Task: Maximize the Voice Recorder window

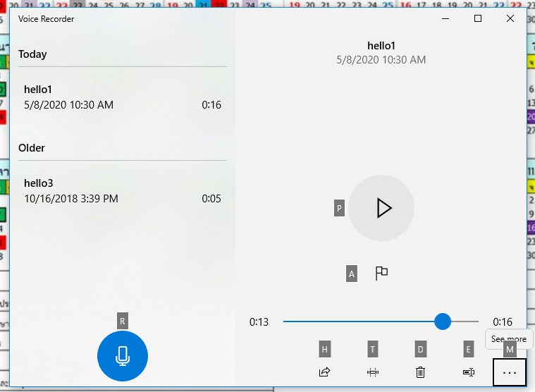Action: (x=478, y=19)
